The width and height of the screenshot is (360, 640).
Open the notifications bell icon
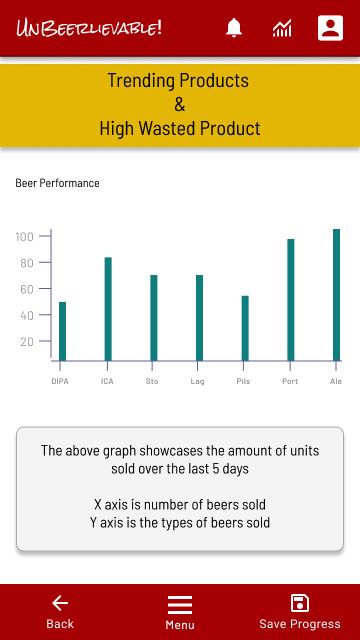pos(234,28)
